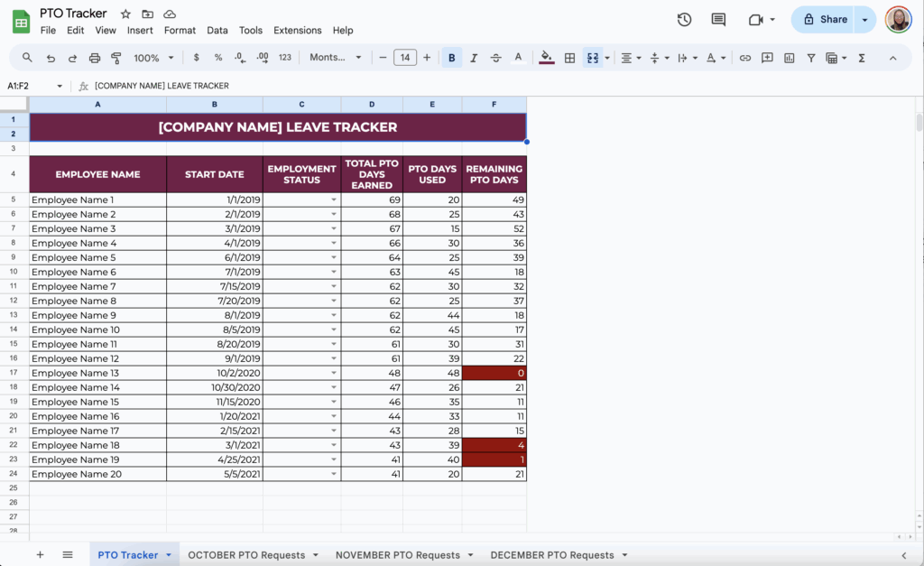Click the Insert link icon
Screen dimensions: 924x566
pos(744,56)
